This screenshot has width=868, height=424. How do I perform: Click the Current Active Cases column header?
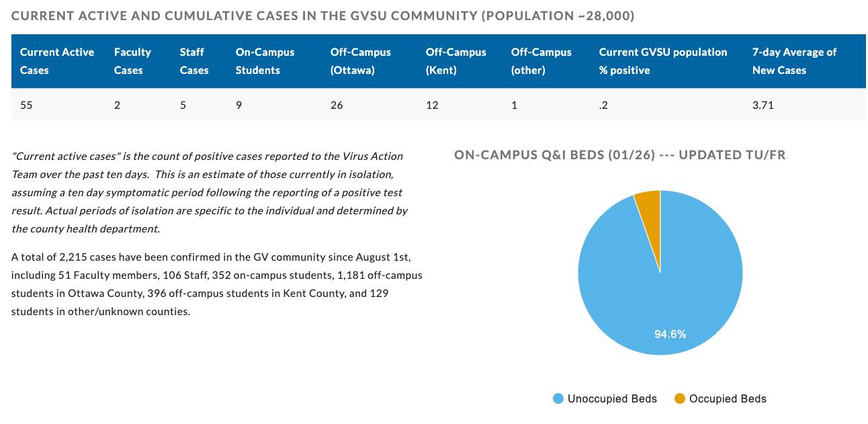(x=57, y=60)
